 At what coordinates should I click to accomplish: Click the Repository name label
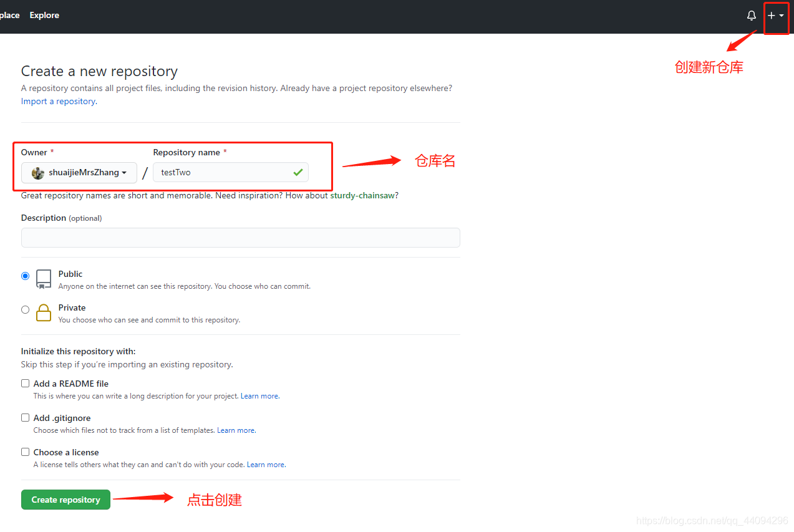tap(186, 152)
